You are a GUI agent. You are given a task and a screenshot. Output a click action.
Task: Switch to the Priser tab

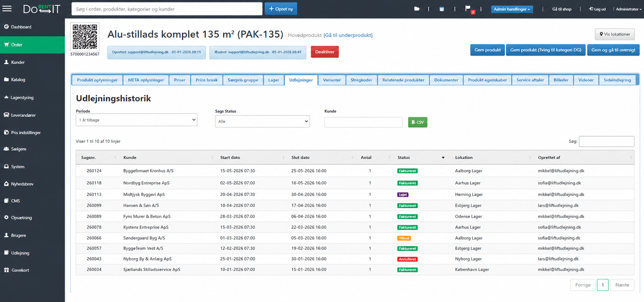180,80
